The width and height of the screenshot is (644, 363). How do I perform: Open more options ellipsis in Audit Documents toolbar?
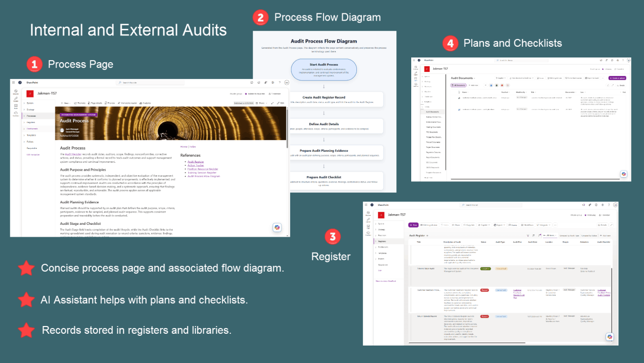coord(603,78)
